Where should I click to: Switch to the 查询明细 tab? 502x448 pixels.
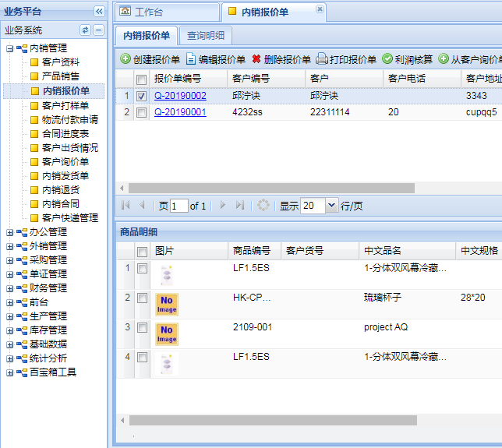pyautogui.click(x=206, y=35)
